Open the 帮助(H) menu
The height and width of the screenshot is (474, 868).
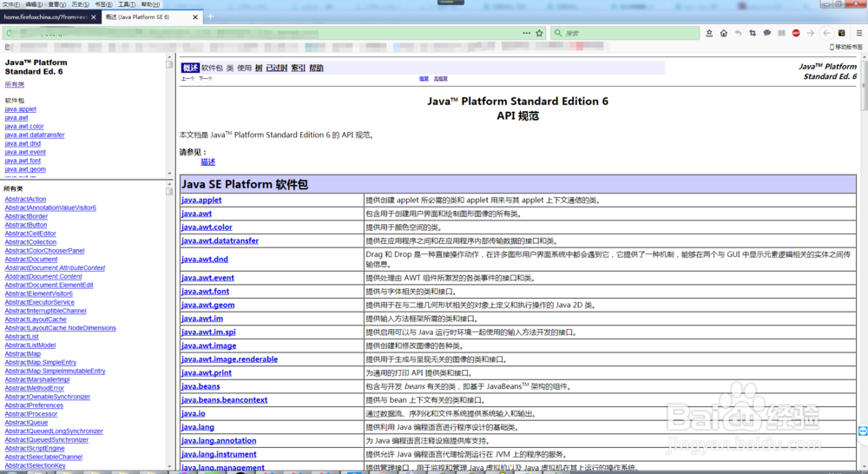point(150,4)
